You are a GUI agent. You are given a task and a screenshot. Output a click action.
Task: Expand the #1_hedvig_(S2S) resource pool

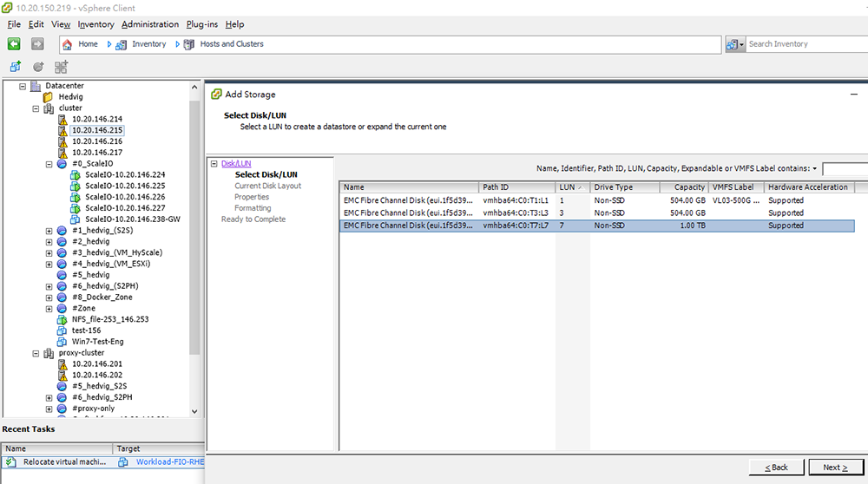click(49, 231)
